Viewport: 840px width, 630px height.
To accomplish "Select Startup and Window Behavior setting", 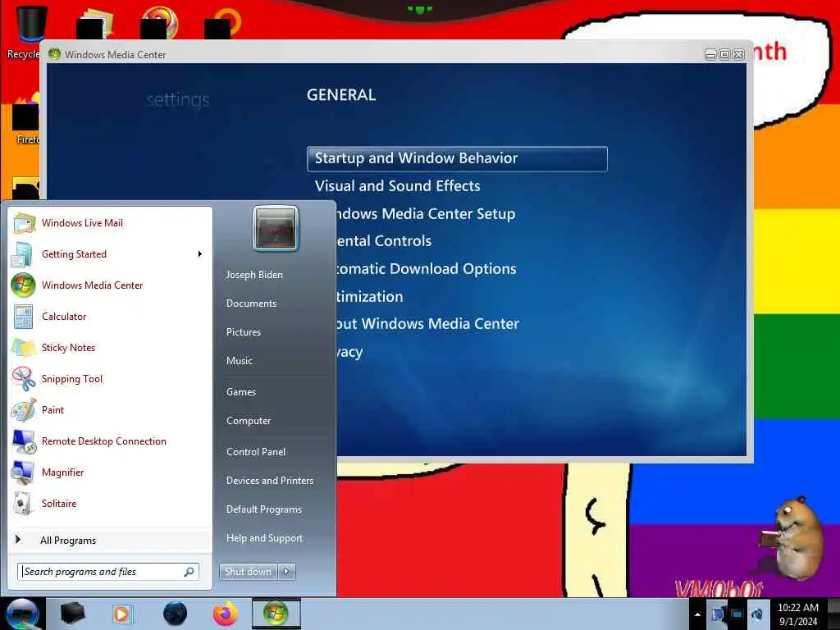I will point(457,158).
